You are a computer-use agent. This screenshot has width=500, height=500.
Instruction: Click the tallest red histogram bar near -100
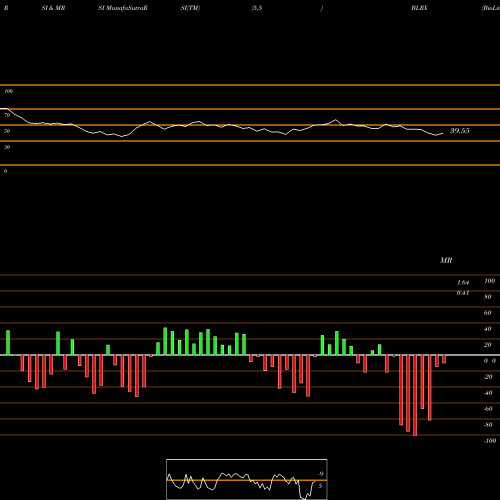click(415, 395)
